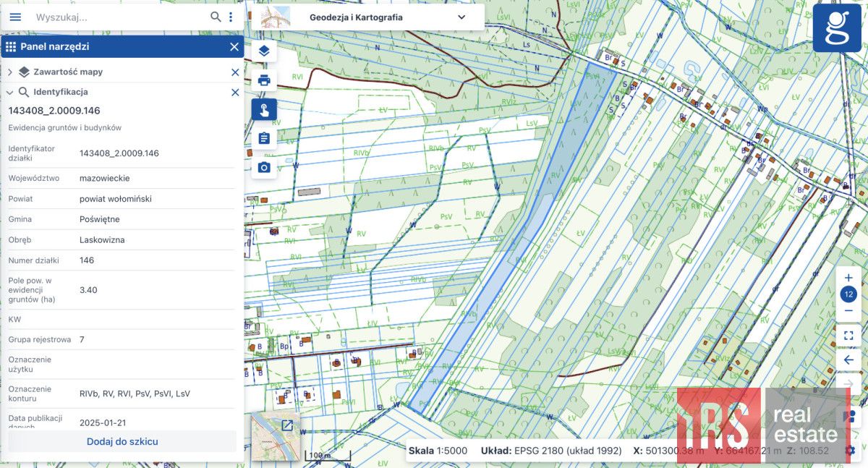
Task: Toggle fullscreen map view
Action: click(x=848, y=336)
